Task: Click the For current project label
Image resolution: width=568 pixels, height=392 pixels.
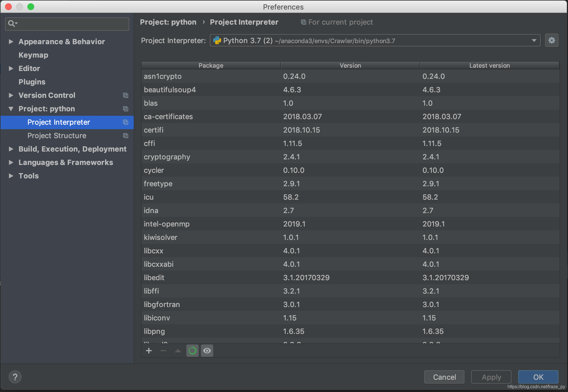Action: point(341,22)
